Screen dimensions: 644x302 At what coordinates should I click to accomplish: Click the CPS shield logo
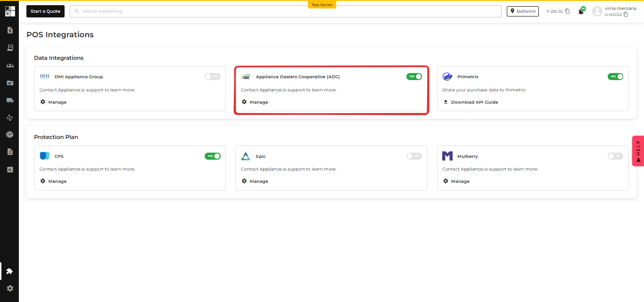click(45, 156)
